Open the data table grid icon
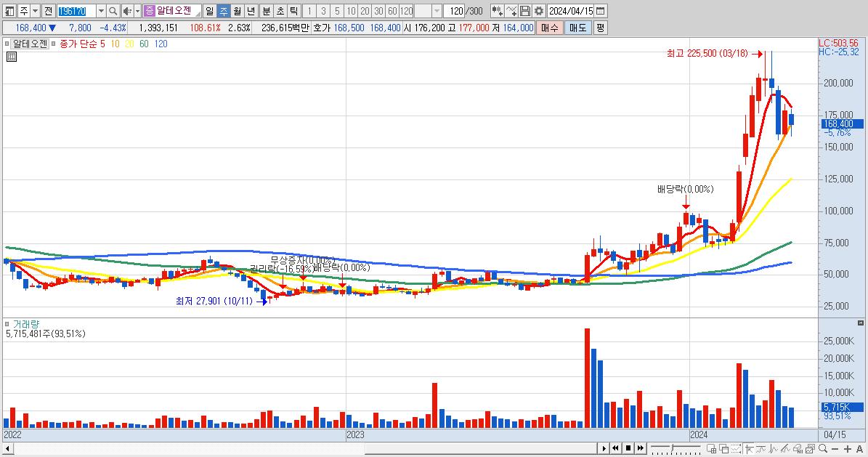Image resolution: width=868 pixels, height=457 pixels. tap(12, 57)
